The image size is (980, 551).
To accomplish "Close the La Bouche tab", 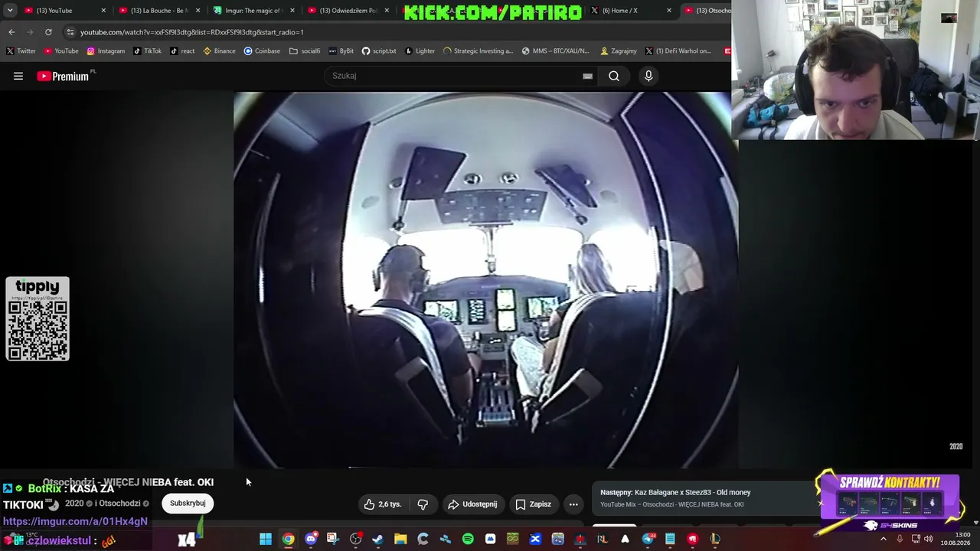I will [198, 11].
